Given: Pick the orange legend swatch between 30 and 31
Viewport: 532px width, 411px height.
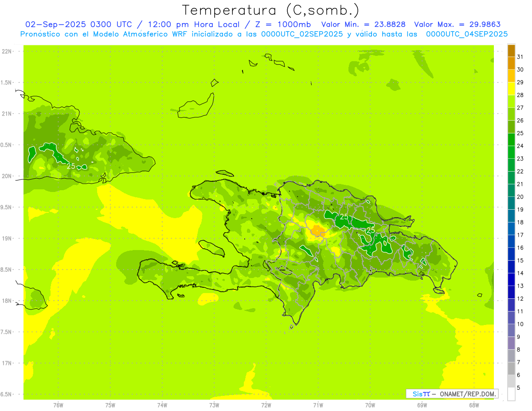Looking at the screenshot, I should tap(511, 63).
